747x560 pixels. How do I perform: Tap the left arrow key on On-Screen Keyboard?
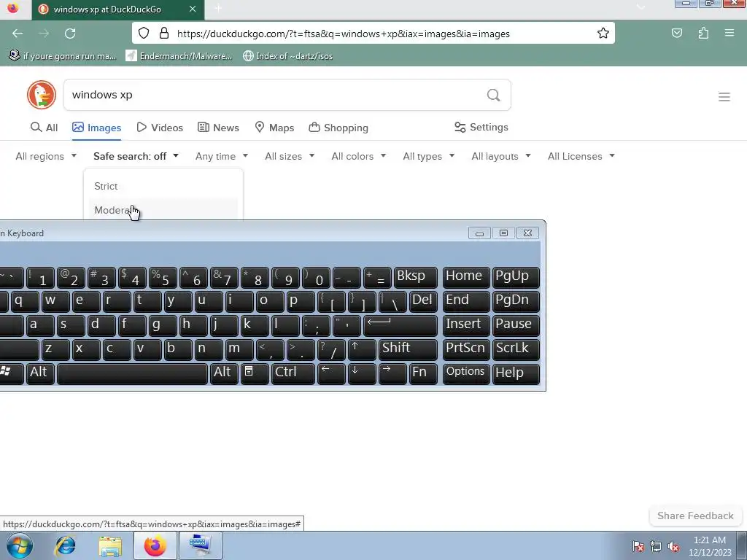[331, 373]
